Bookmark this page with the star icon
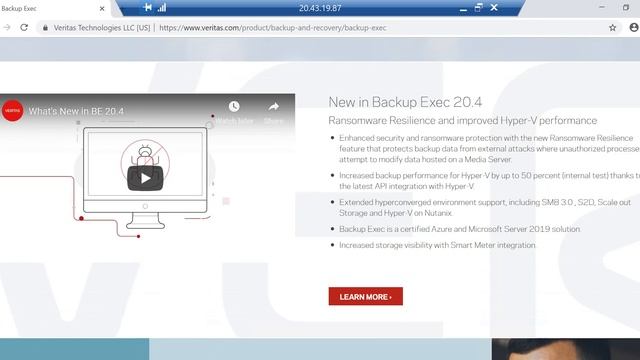This screenshot has width=640, height=360. click(612, 28)
